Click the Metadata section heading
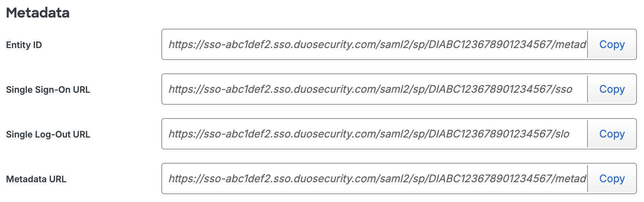The width and height of the screenshot is (644, 202). click(38, 13)
